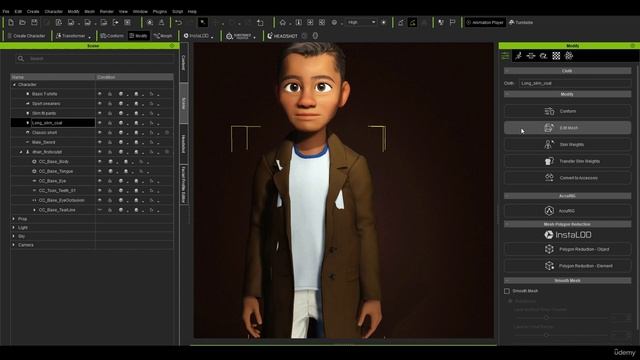The width and height of the screenshot is (640, 360).
Task: Expand the Prop tree node
Action: click(x=14, y=219)
